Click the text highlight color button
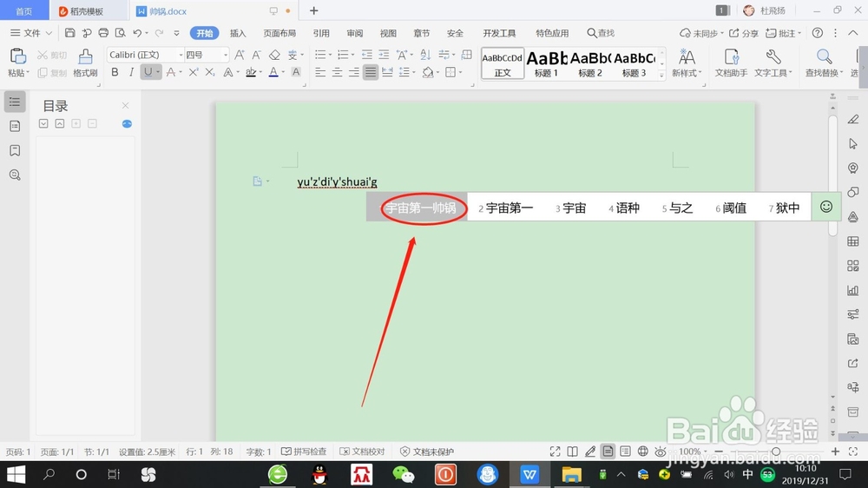This screenshot has height=488, width=868. 251,72
